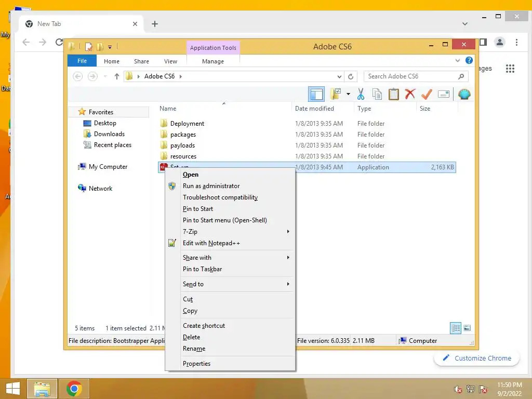The image size is (532, 399).
Task: Switch to Details view button
Action: pos(456,328)
